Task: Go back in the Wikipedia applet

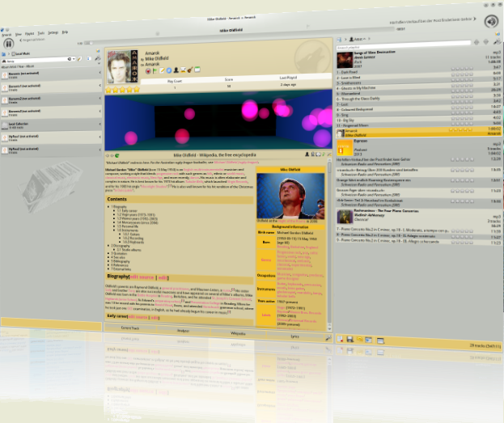Action: [x=108, y=155]
